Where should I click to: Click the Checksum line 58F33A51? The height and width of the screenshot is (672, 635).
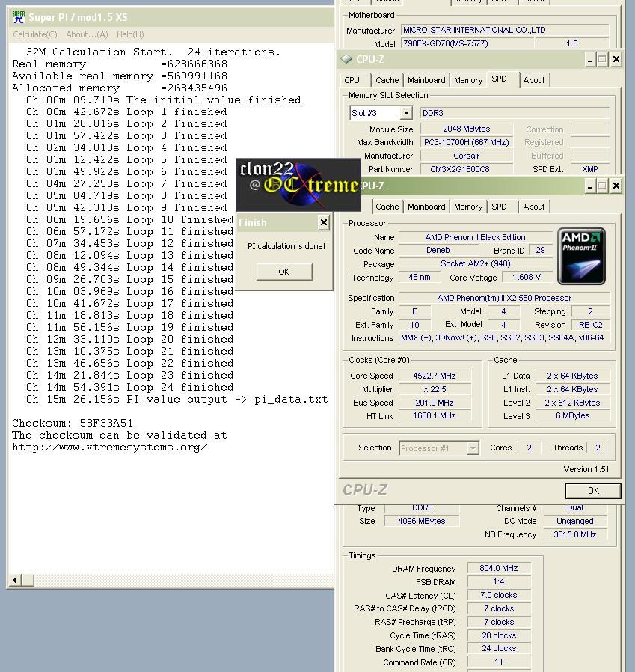tap(73, 424)
